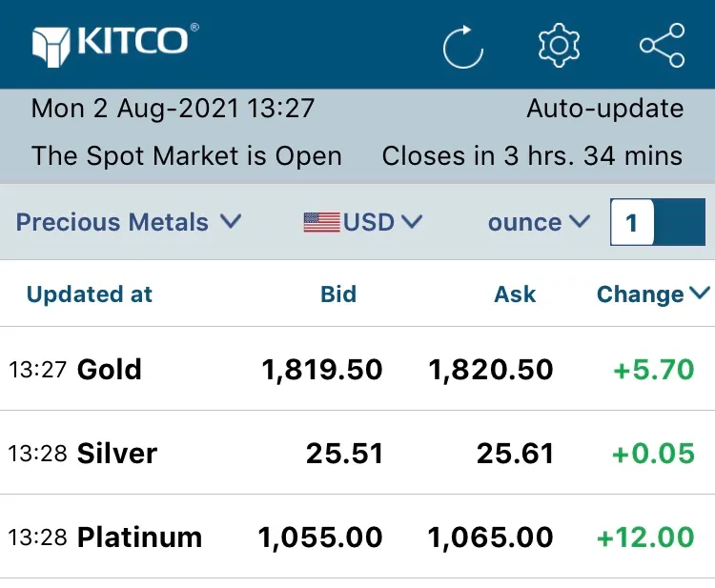Tap the Kitco logo
The width and height of the screenshot is (715, 588).
tap(114, 43)
